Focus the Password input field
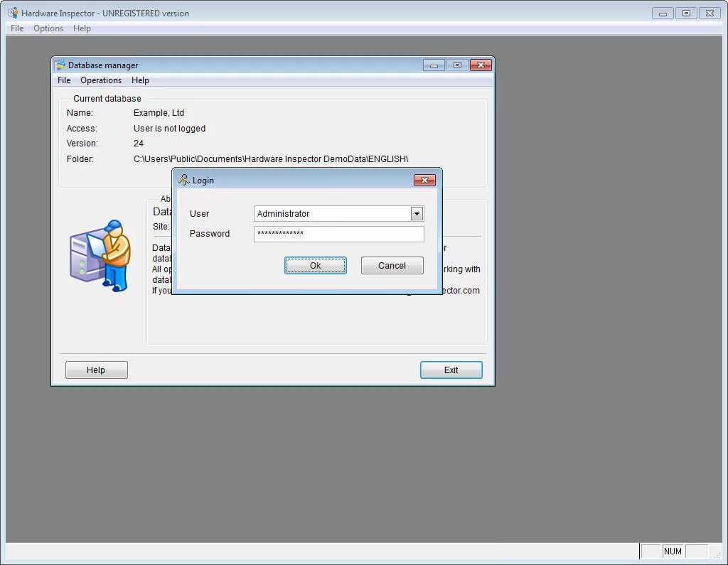The width and height of the screenshot is (728, 565). (x=339, y=234)
